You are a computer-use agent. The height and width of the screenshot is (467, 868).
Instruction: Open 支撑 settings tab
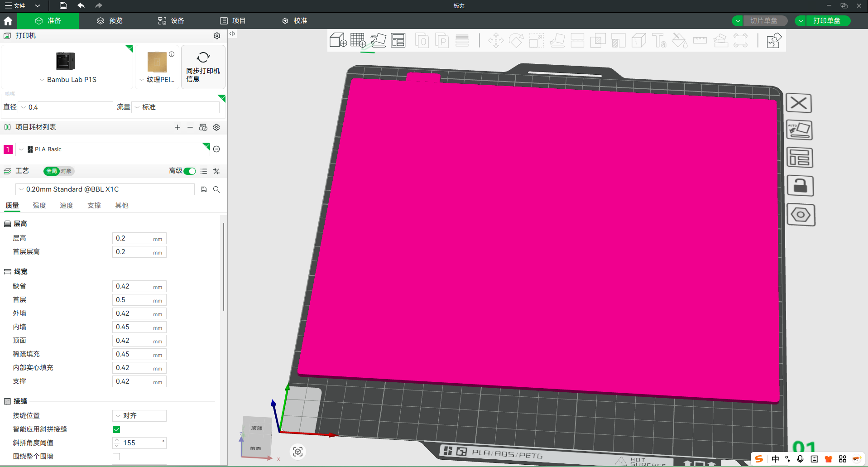coord(94,206)
